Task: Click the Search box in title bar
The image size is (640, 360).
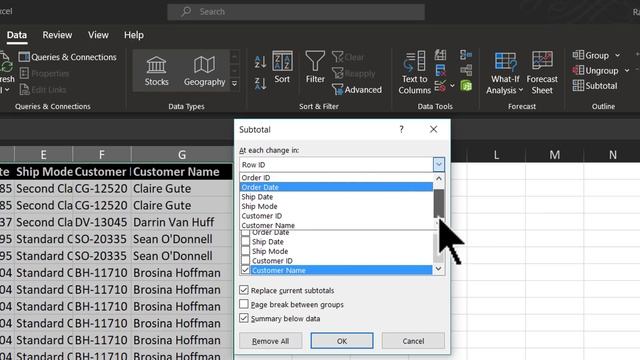Action: (296, 11)
